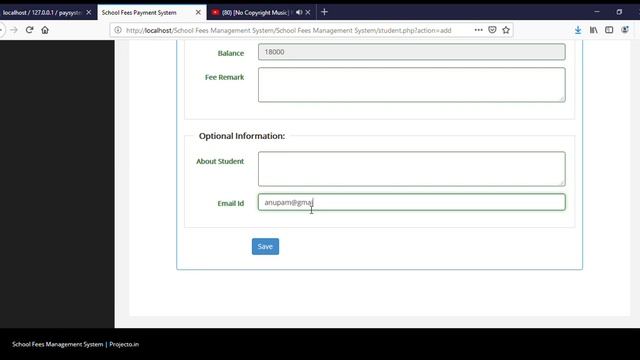640x360 pixels.
Task: Toggle the sidebar view icon
Action: point(609,30)
